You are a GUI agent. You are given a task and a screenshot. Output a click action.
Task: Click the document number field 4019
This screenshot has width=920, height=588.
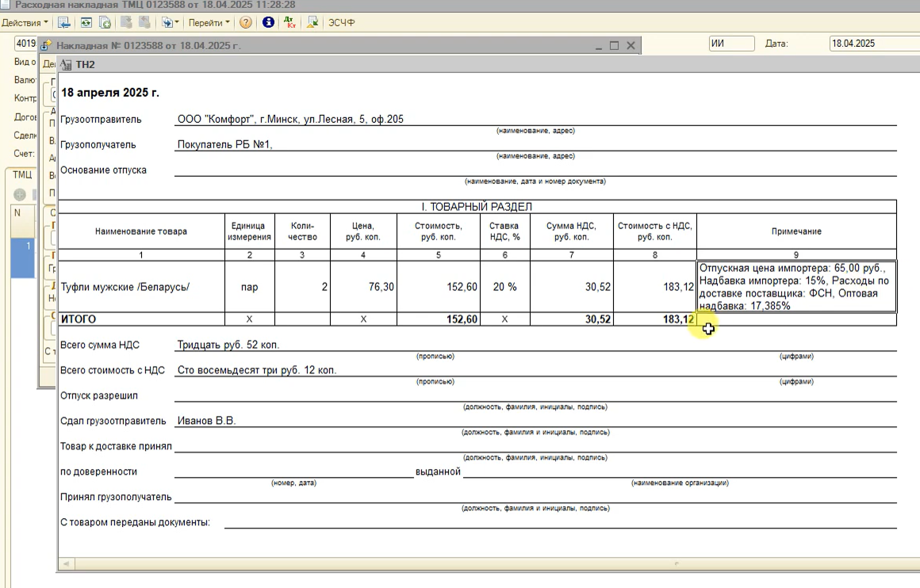click(26, 44)
